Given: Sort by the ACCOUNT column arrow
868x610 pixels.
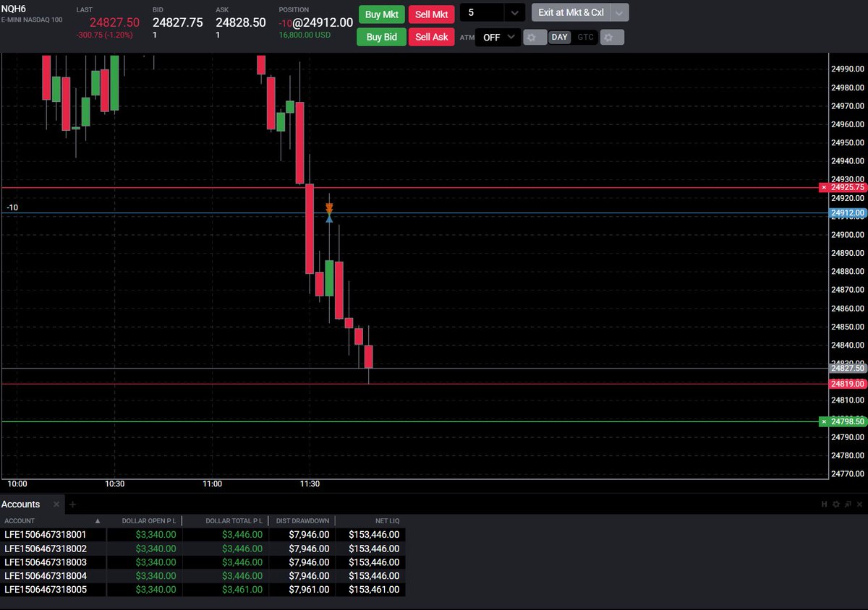Looking at the screenshot, I should pyautogui.click(x=98, y=520).
